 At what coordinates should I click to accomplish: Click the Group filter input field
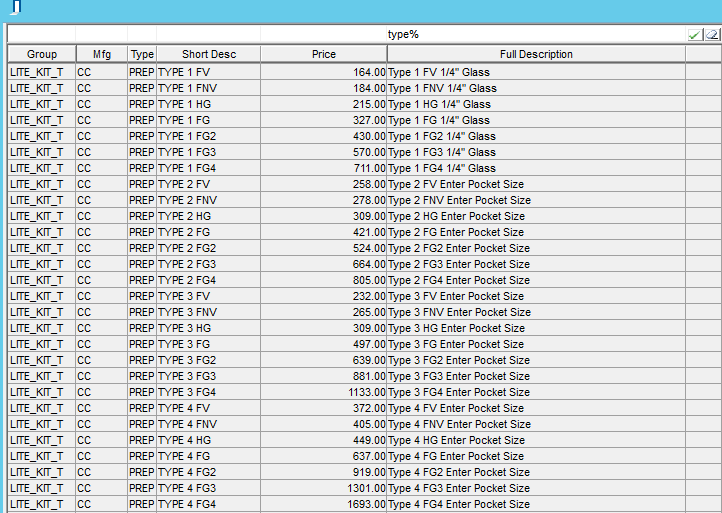(x=42, y=35)
